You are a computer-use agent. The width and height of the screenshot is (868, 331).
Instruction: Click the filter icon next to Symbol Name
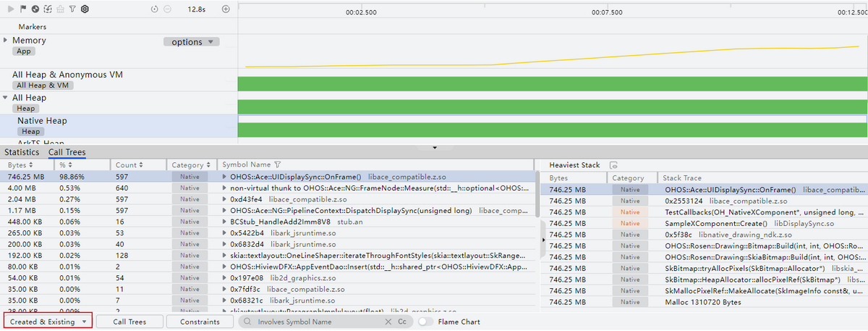[x=278, y=165]
